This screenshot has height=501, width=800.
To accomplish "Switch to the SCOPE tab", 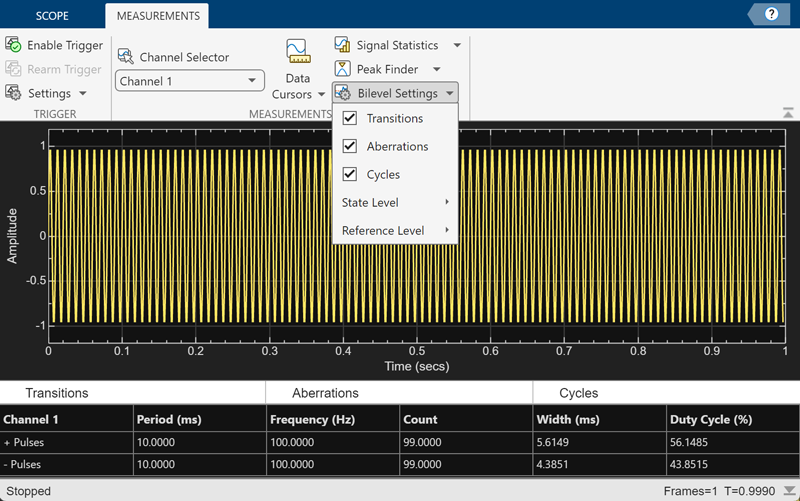I will click(x=52, y=16).
